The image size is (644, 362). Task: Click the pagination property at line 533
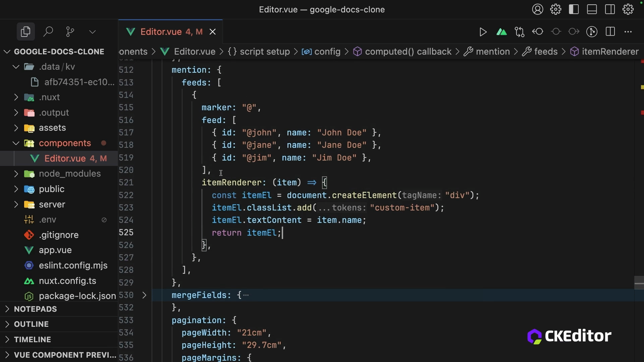pyautogui.click(x=197, y=320)
